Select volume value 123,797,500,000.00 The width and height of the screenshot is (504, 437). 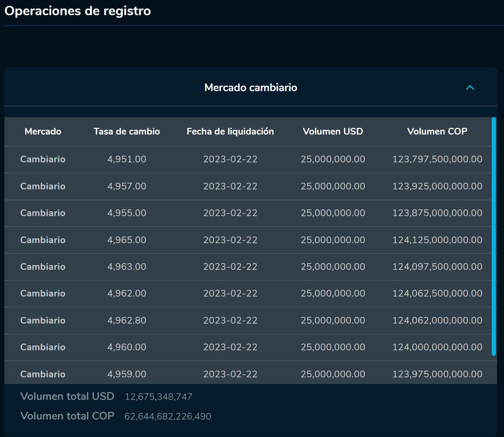[x=438, y=159]
